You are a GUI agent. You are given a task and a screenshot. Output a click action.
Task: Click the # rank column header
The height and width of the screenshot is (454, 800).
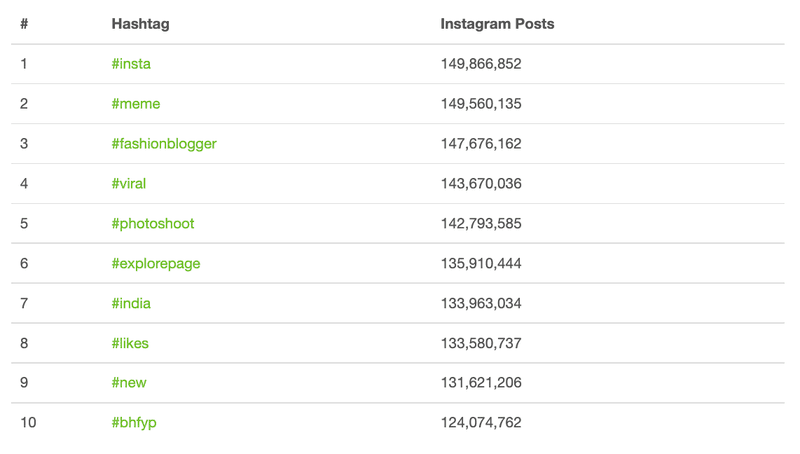pyautogui.click(x=24, y=24)
